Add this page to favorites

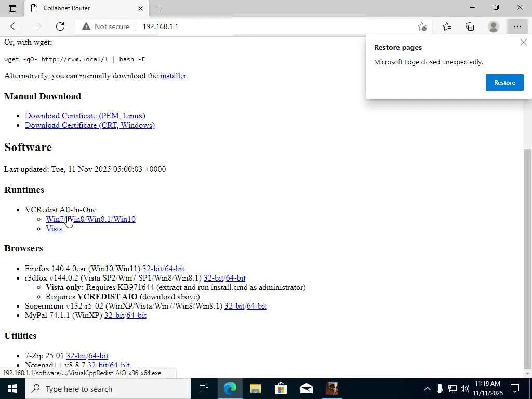(422, 26)
